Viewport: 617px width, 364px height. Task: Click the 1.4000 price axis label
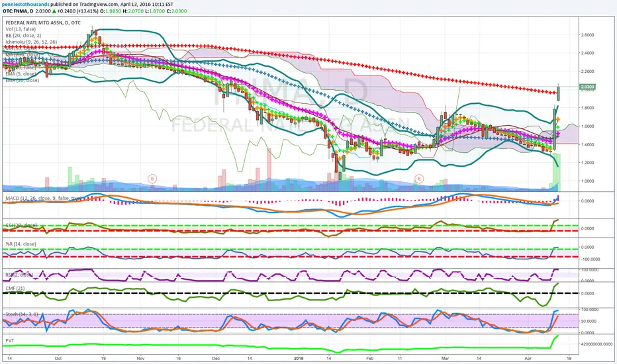point(587,145)
